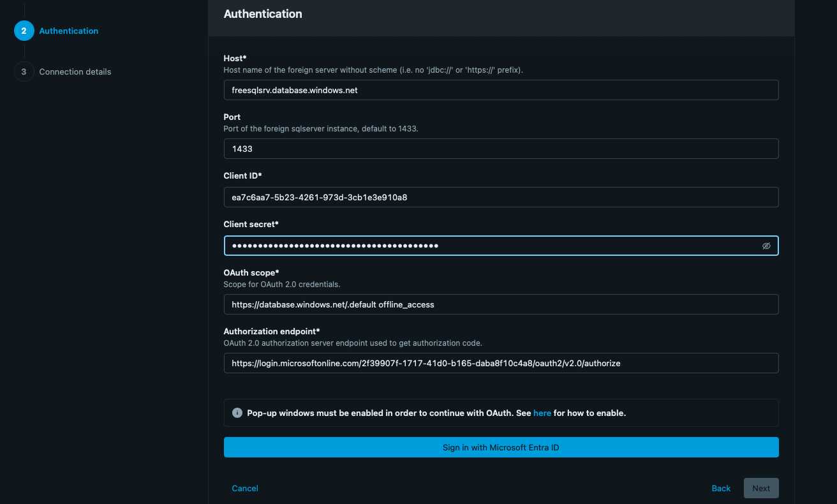The image size is (837, 504).
Task: Click the 'Authorization endpoint*' label
Action: click(x=272, y=331)
